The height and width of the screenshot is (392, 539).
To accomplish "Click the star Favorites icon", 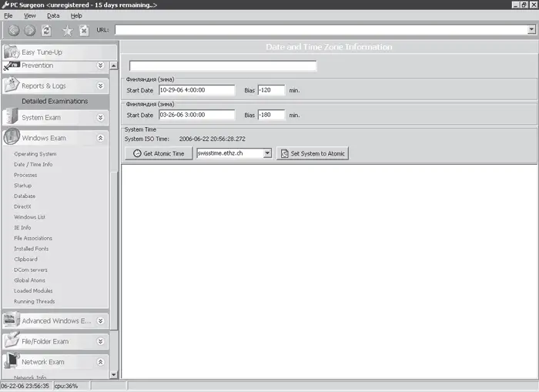I will pyautogui.click(x=67, y=30).
